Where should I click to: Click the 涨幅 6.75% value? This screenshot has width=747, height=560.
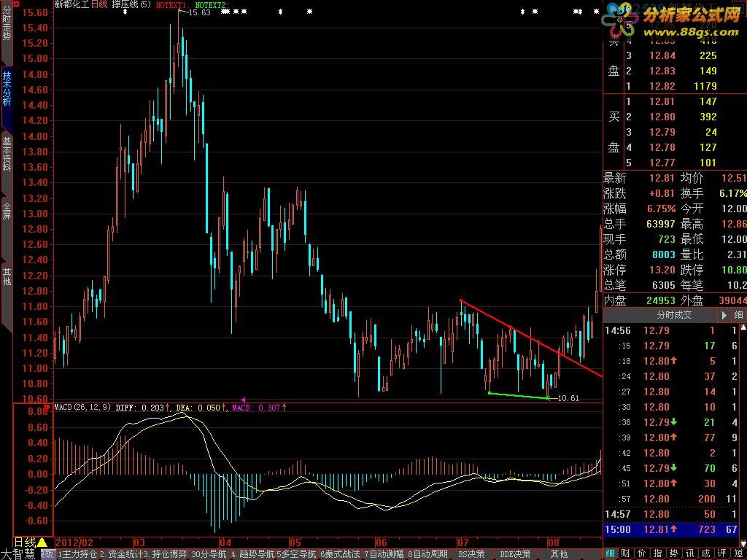(661, 209)
